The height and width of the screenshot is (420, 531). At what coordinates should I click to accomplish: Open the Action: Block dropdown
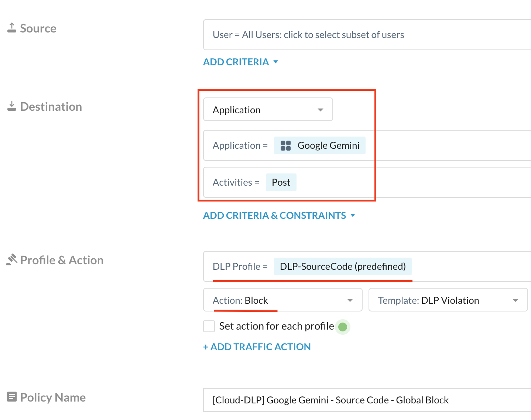283,300
